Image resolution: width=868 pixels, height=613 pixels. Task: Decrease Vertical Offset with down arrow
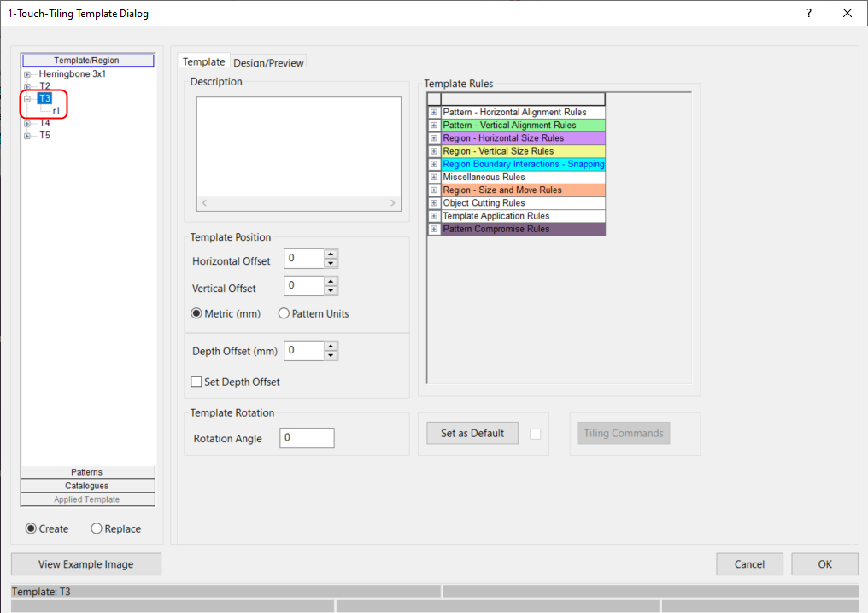331,290
